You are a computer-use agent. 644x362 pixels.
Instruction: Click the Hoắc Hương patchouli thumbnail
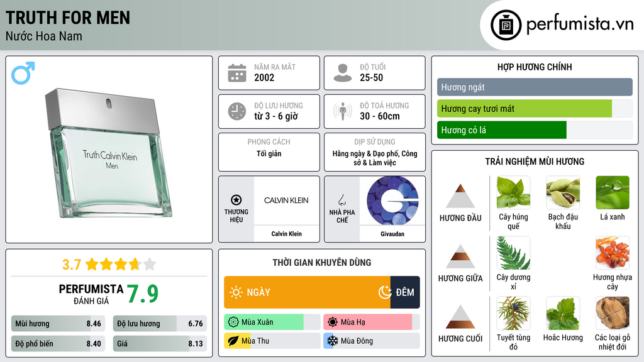(563, 313)
